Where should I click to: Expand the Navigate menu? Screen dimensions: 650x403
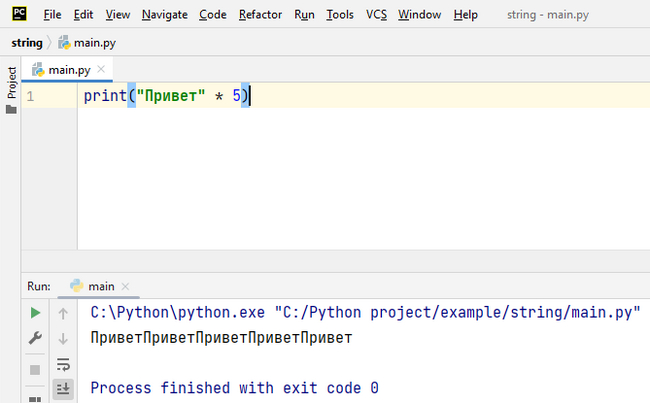tap(164, 15)
